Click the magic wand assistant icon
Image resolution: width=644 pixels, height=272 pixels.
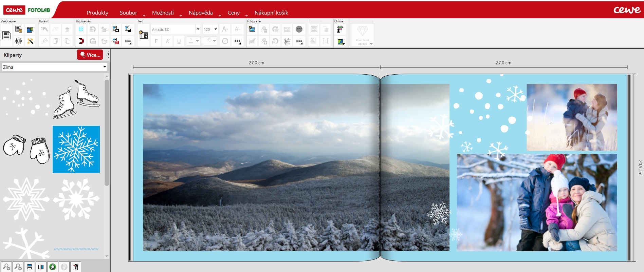tap(30, 41)
